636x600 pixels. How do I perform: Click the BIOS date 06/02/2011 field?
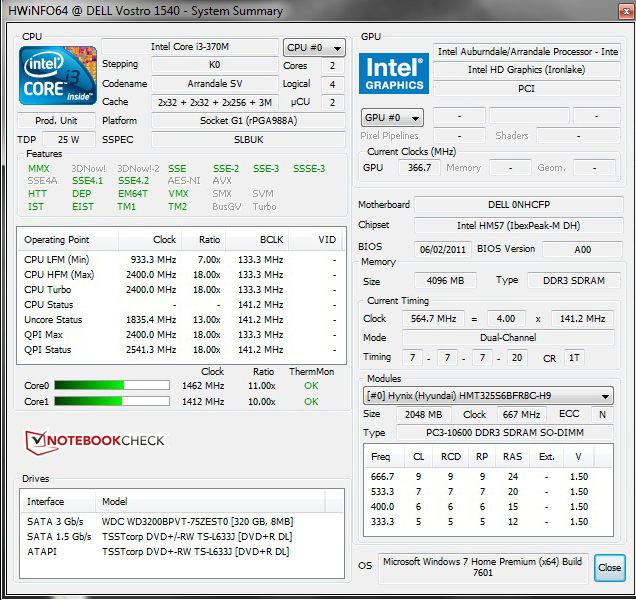443,249
